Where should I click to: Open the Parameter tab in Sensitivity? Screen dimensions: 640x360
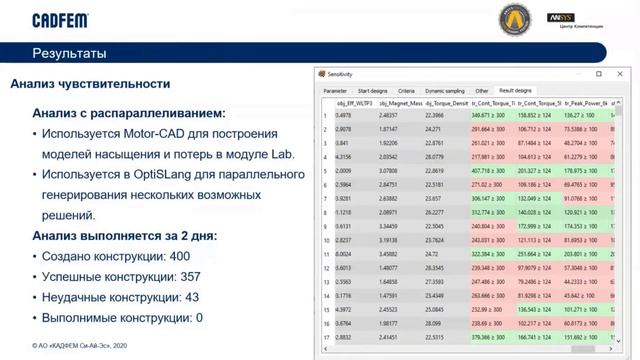pos(335,91)
